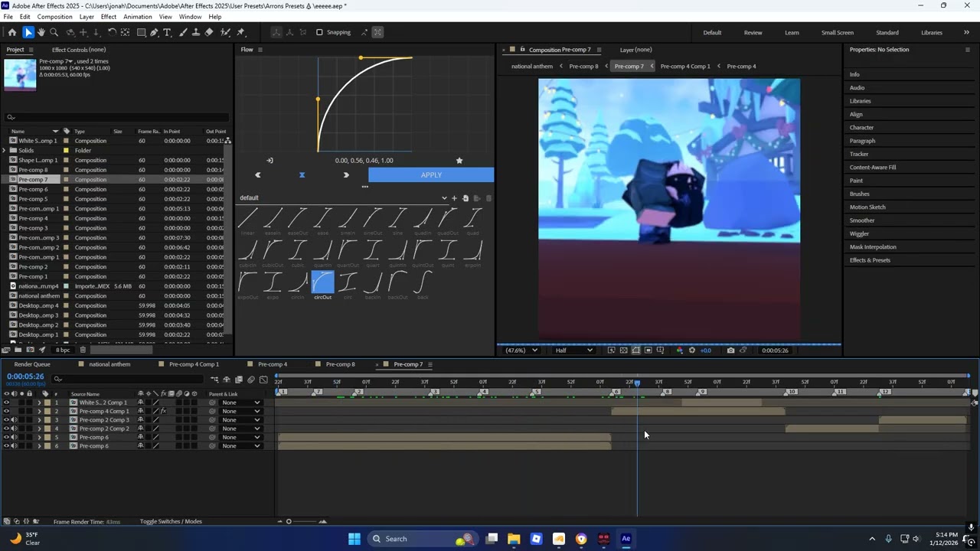The width and height of the screenshot is (980, 551).
Task: Expand the Pre-comp 2 Comp 3 layer properties
Action: (x=39, y=420)
